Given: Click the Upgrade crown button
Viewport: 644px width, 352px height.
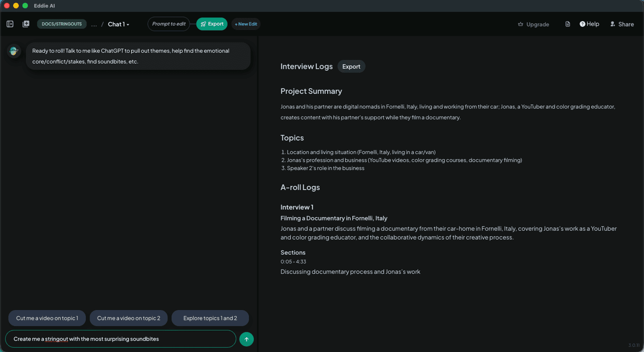Looking at the screenshot, I should point(534,25).
